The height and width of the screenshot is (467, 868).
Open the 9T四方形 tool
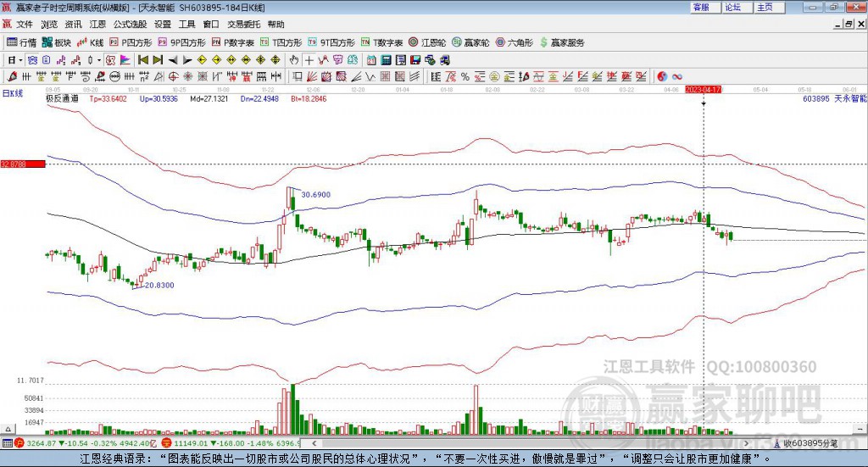coord(331,42)
